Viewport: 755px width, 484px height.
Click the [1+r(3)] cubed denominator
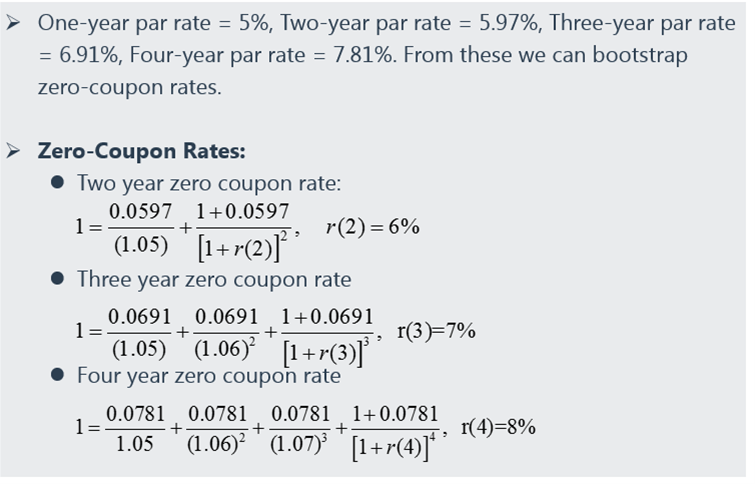(x=326, y=352)
